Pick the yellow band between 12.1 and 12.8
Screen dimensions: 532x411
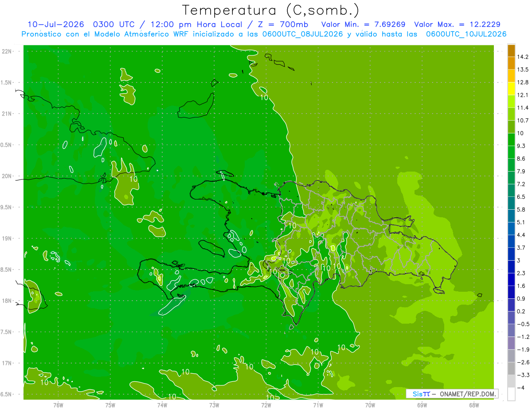coord(511,89)
